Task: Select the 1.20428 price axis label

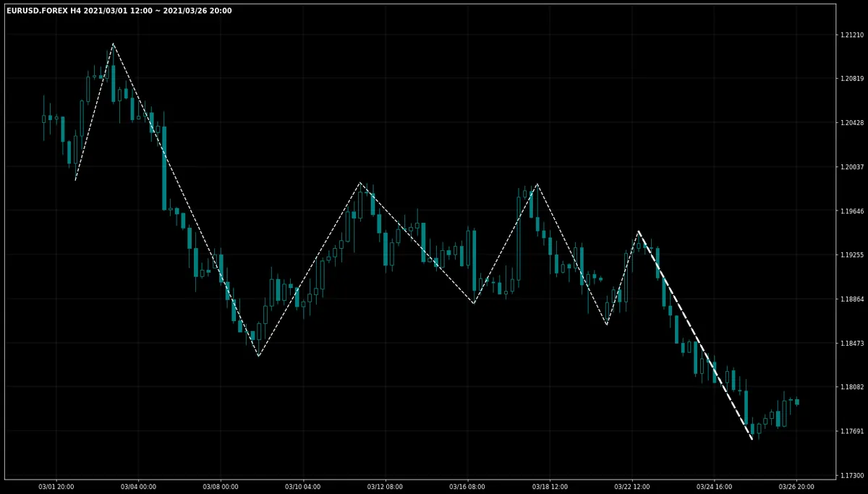Action: coord(851,123)
